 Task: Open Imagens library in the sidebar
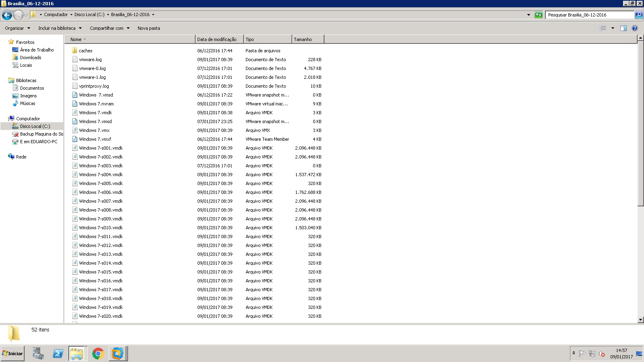pos(28,96)
